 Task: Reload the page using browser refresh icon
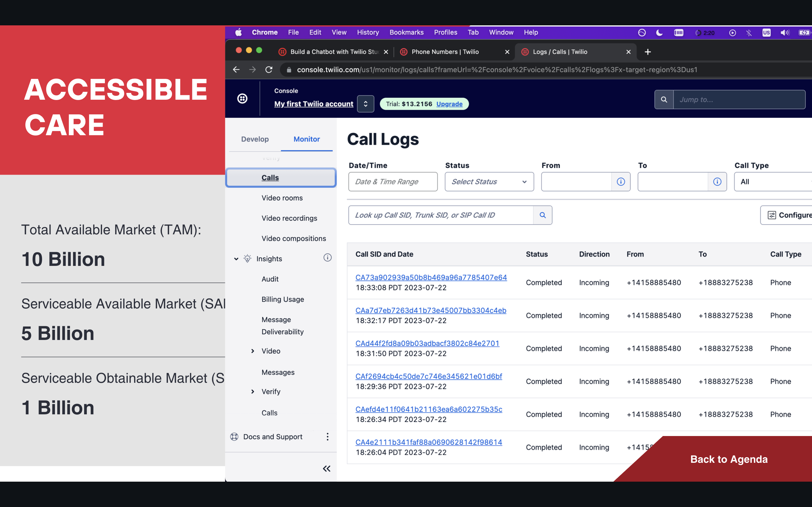coord(269,70)
